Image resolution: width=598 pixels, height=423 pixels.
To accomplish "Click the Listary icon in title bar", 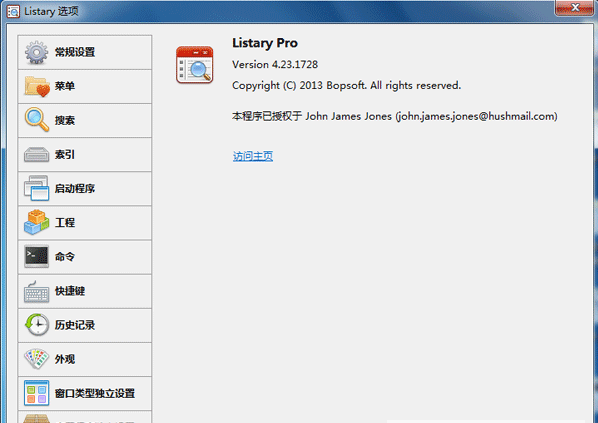I will click(13, 12).
